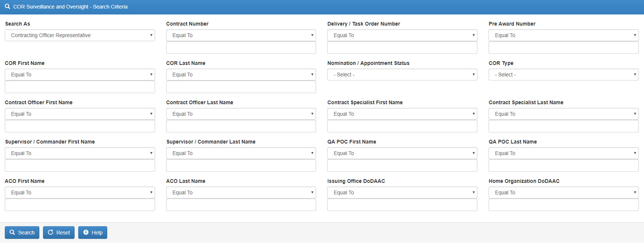Expand Supervisor / Commander Last Name operator dropdown
The height and width of the screenshot is (247, 644).
(241, 153)
